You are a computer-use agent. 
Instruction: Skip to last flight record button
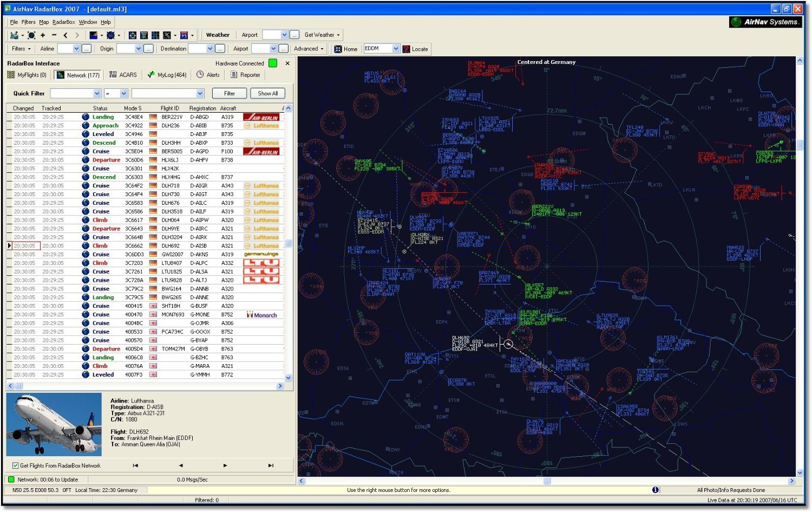click(271, 465)
